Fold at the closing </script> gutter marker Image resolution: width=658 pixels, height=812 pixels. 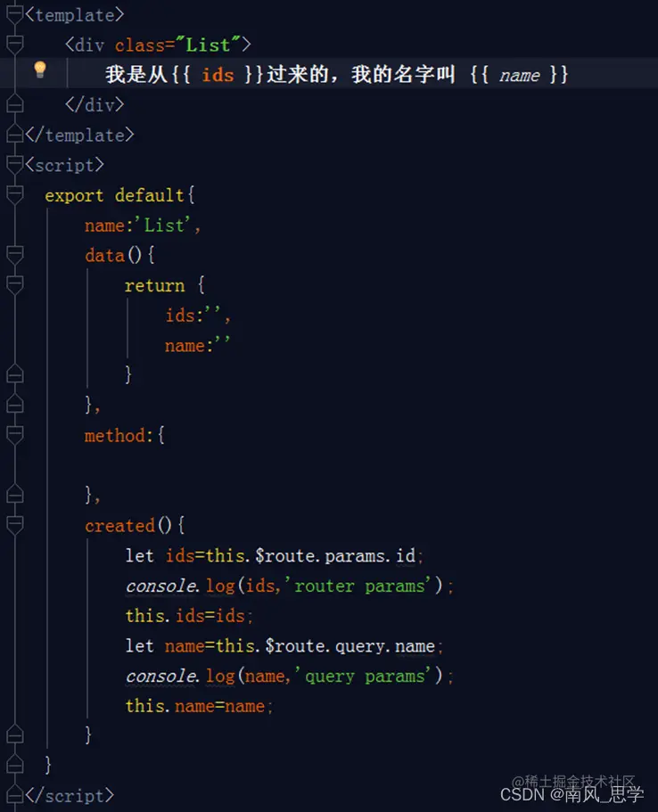pos(14,794)
